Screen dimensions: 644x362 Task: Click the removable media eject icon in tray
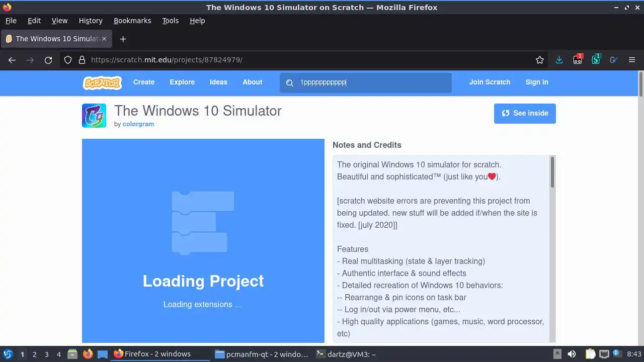[557, 354]
